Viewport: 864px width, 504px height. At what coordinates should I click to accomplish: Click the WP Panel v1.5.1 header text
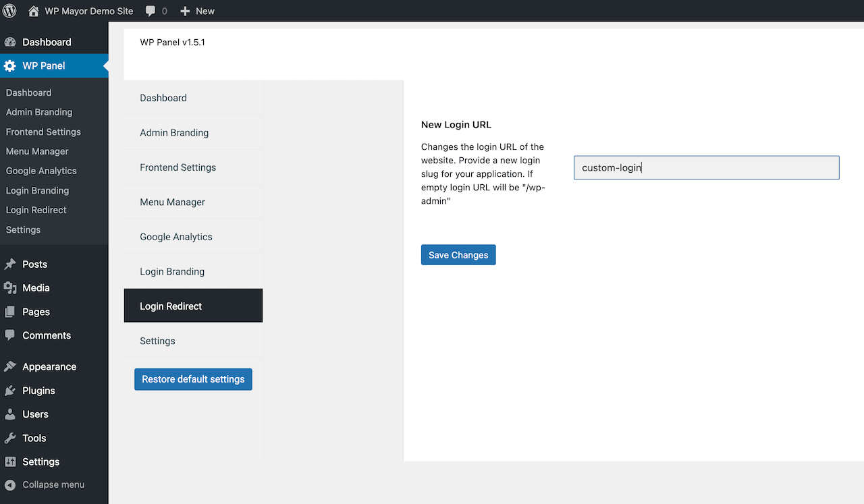(x=172, y=43)
